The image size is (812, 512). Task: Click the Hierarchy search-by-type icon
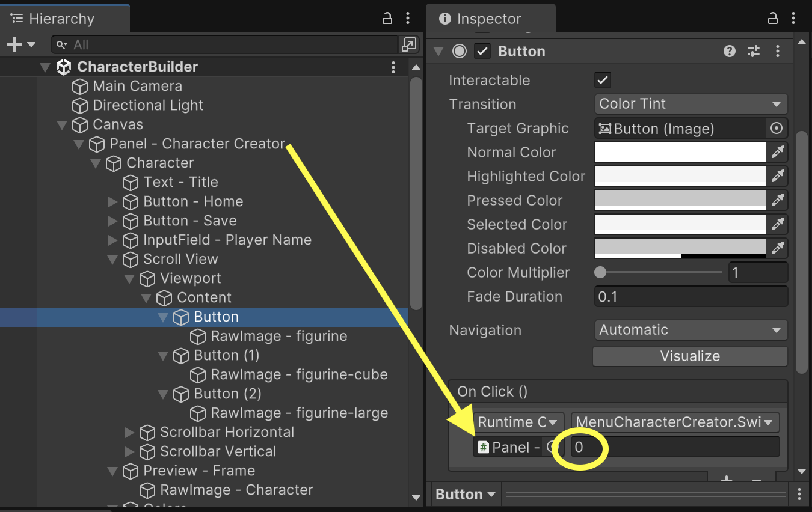[x=408, y=44]
